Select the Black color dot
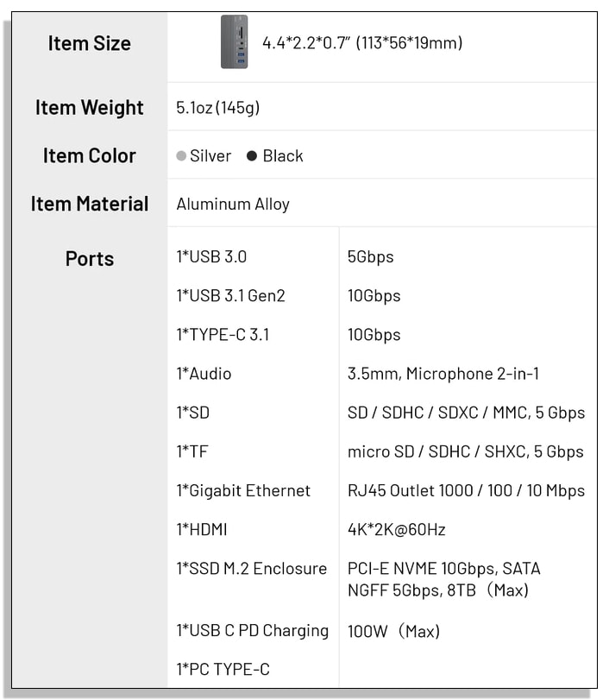 coord(252,156)
